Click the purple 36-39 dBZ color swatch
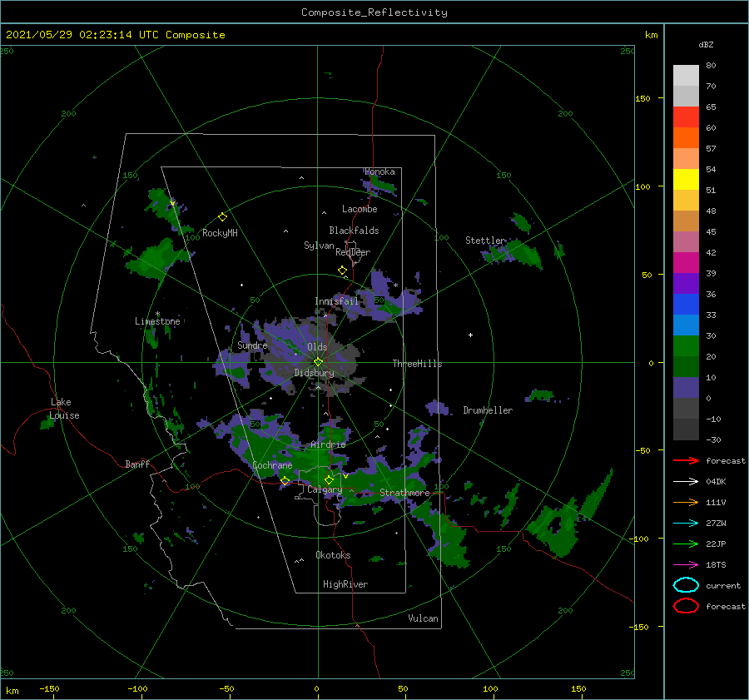The image size is (749, 700). tap(686, 284)
